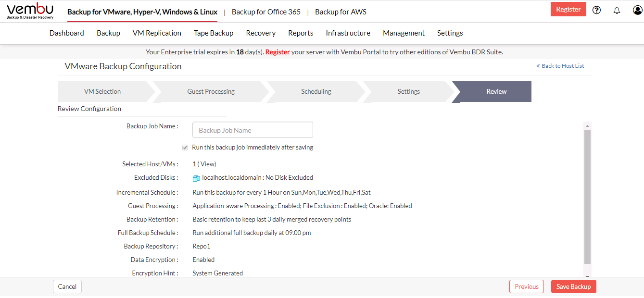
Task: Open the Reports menu
Action: 301,33
